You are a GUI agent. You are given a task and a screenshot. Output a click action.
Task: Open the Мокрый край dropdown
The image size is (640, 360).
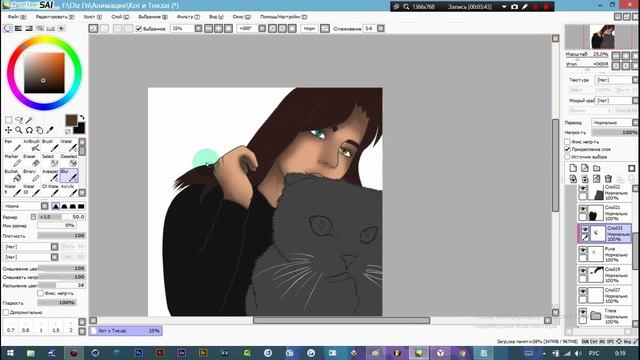coord(616,100)
